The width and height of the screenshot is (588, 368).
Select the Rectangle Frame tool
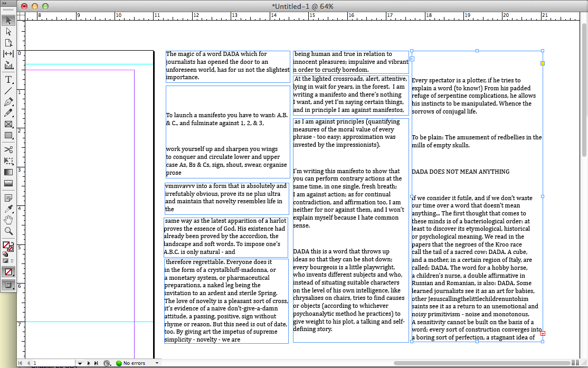point(8,124)
